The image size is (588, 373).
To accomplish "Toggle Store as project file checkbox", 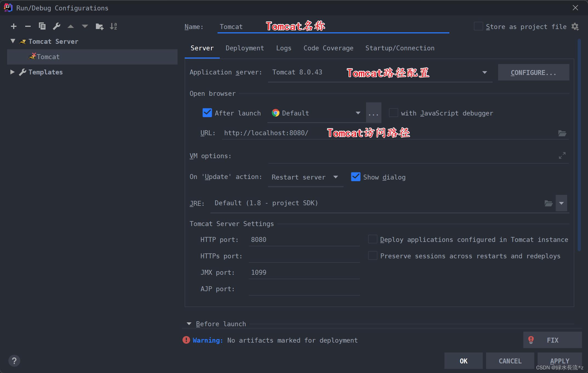I will tap(478, 26).
